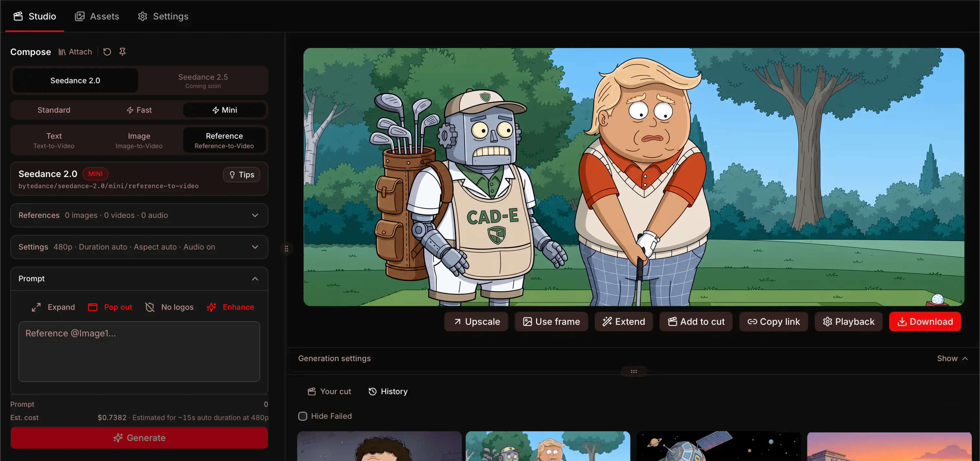Click the Generate button
980x461 pixels.
pos(139,438)
